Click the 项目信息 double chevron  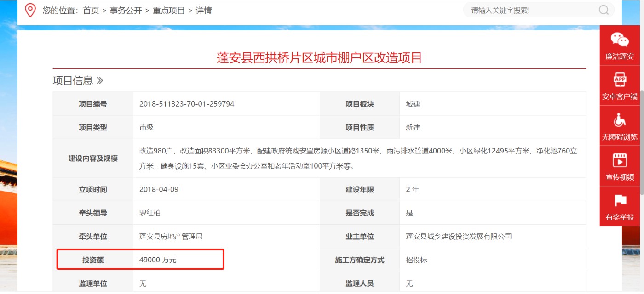coord(100,81)
